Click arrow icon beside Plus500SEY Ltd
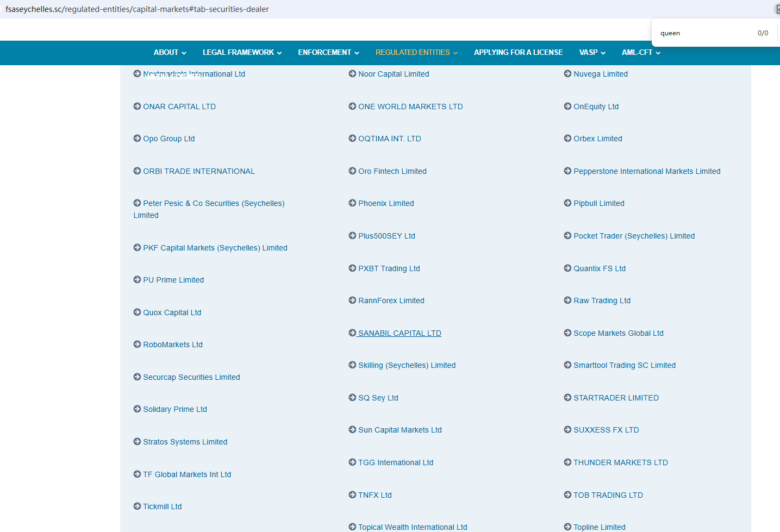The image size is (780, 532). 352,236
